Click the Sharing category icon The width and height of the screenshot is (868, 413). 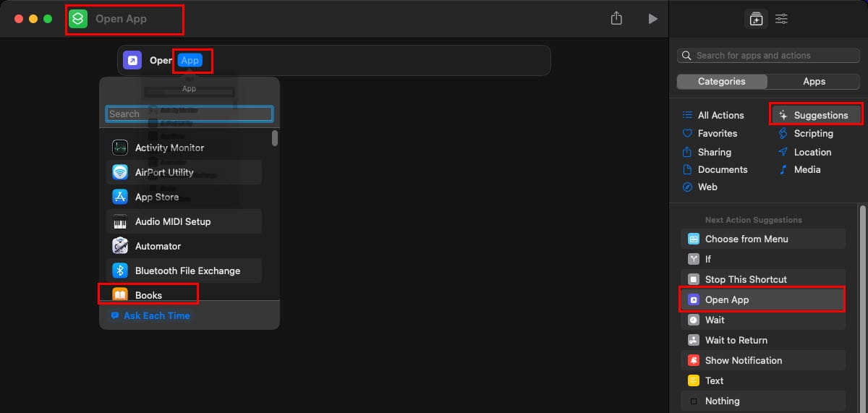point(687,152)
